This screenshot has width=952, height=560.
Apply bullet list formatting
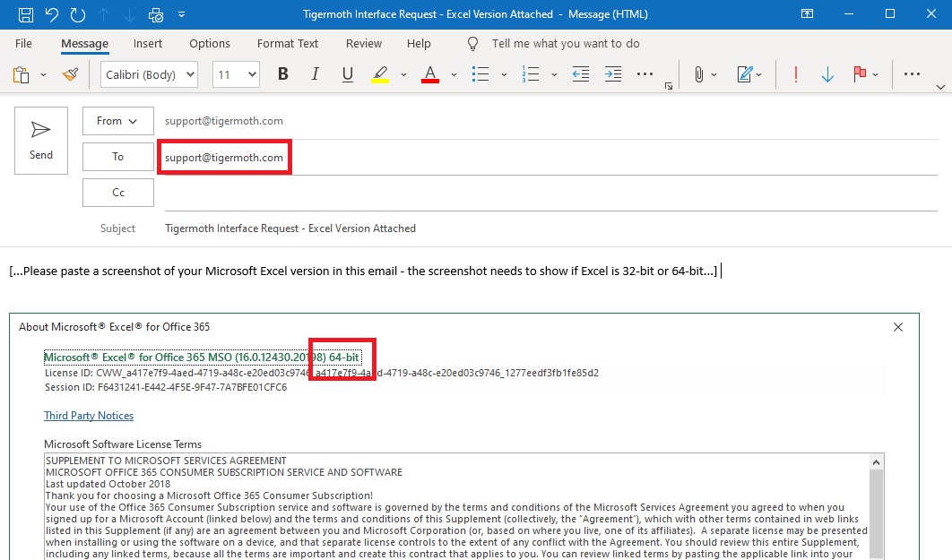click(480, 74)
